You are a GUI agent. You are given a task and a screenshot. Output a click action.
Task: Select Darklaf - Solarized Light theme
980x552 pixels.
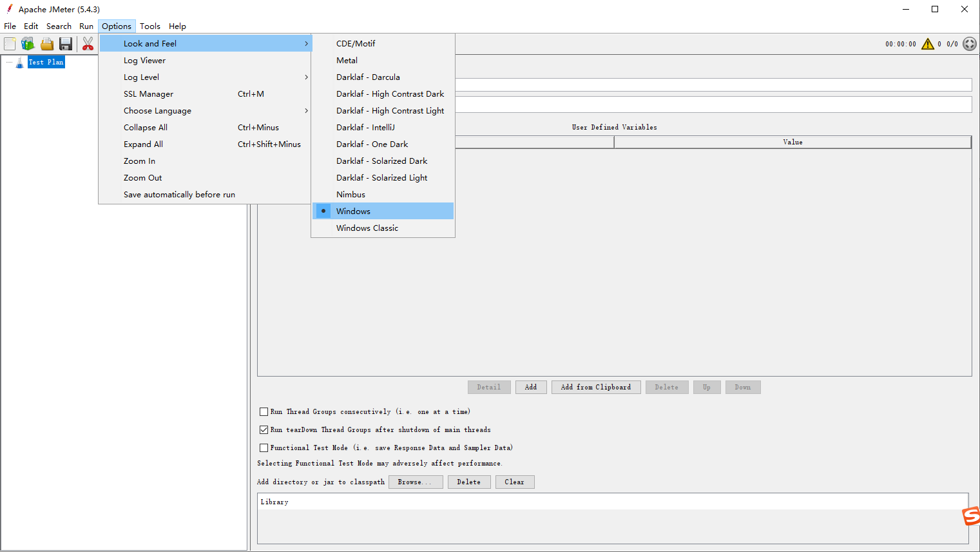pos(383,177)
